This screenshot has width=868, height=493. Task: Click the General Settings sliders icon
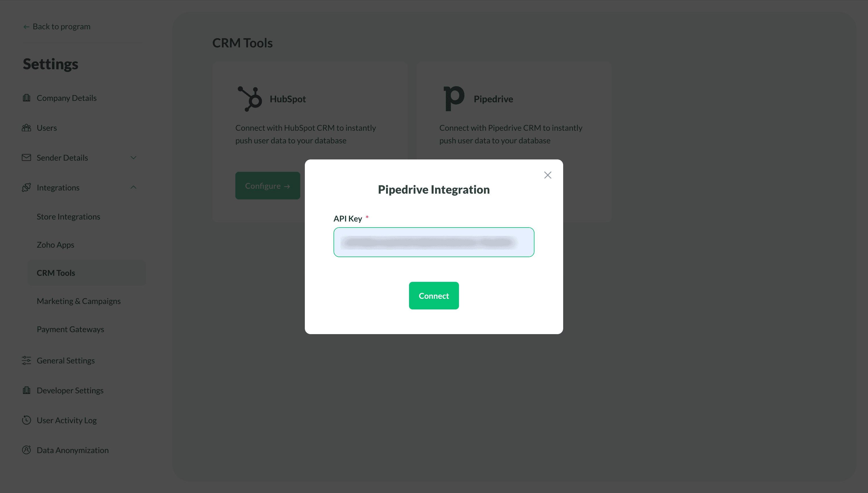coord(26,360)
